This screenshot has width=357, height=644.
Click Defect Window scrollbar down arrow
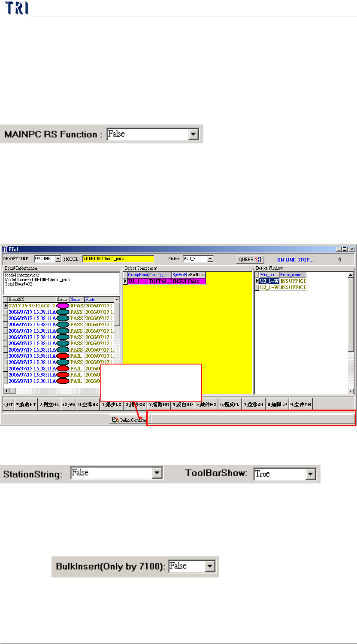pyautogui.click(x=351, y=391)
